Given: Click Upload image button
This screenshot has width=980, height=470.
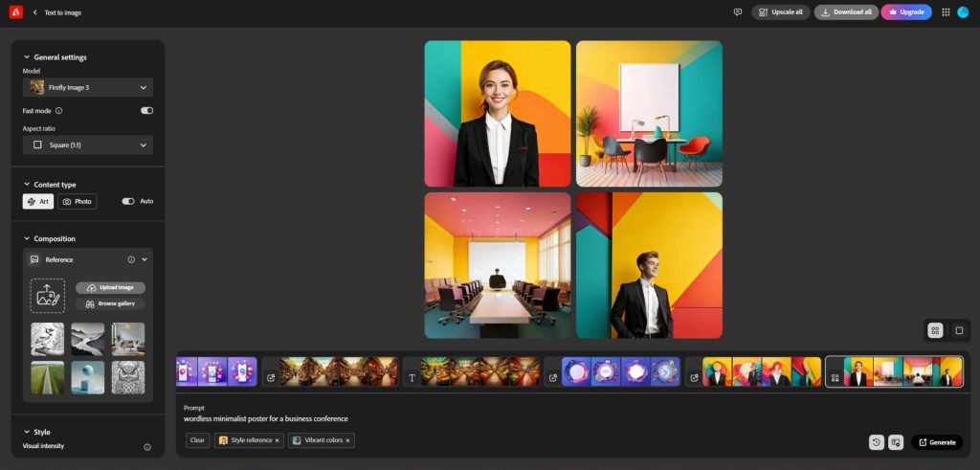Looking at the screenshot, I should pyautogui.click(x=110, y=287).
